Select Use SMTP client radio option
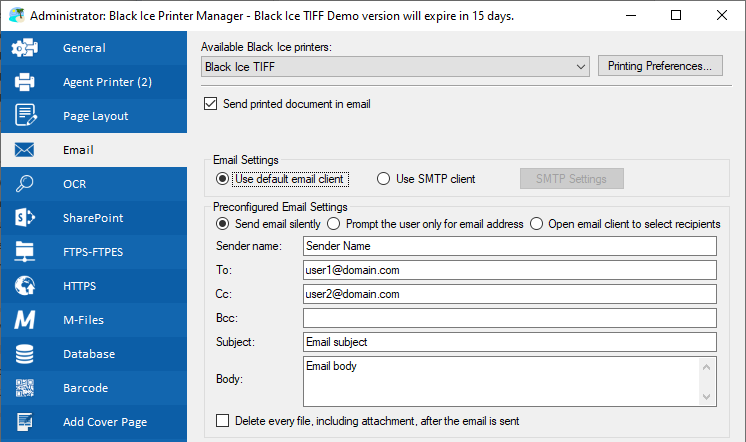Screen dimensions: 746x442 click(x=383, y=179)
